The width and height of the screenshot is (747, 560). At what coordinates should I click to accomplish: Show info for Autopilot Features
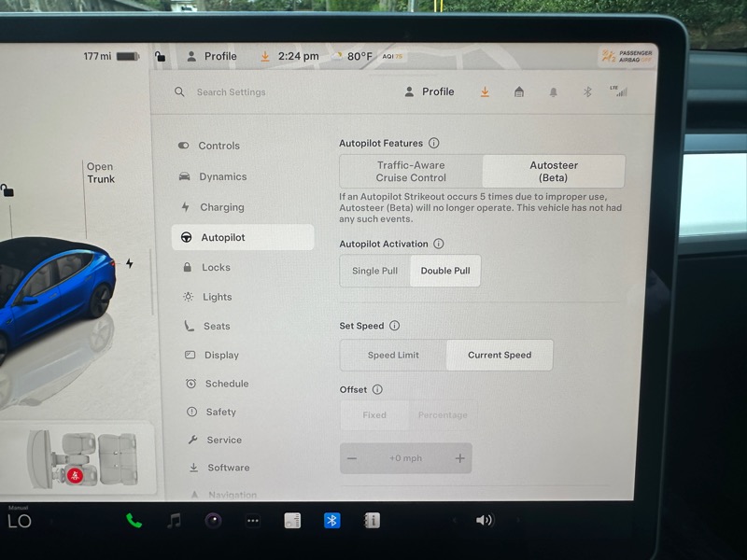(x=433, y=144)
